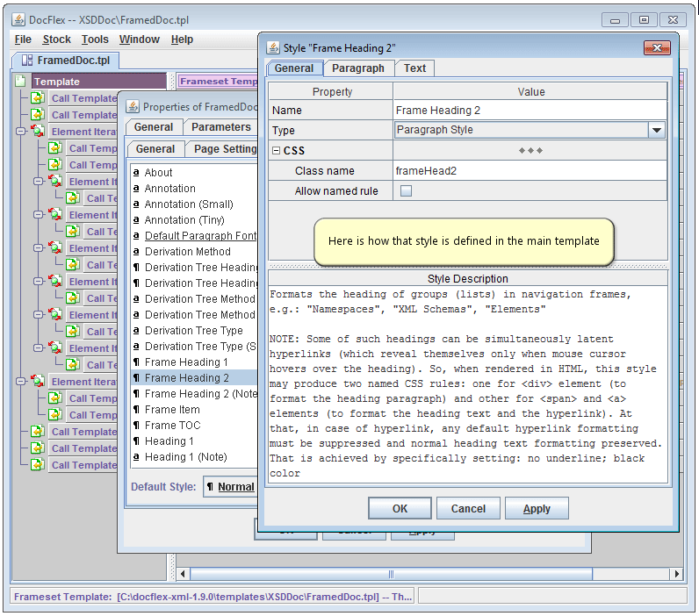Viewport: 699px width, 616px height.
Task: Click the Properties dialog title icon
Action: [133, 107]
